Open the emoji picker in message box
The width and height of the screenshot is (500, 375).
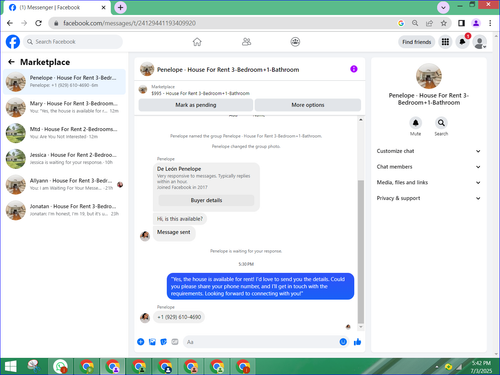point(343,342)
